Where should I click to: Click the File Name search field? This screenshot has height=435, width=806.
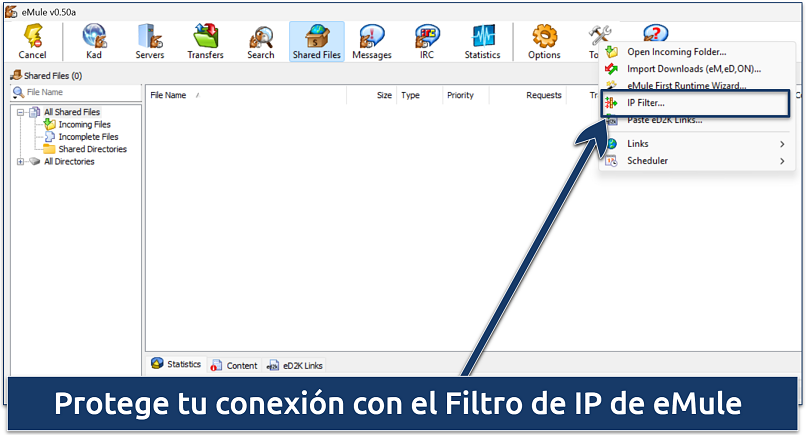(76, 93)
